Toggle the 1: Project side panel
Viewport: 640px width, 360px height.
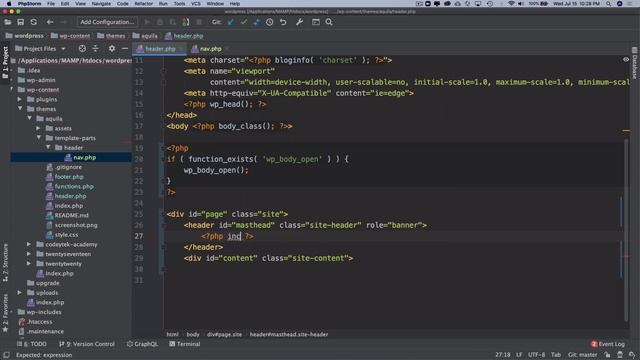pyautogui.click(x=5, y=62)
